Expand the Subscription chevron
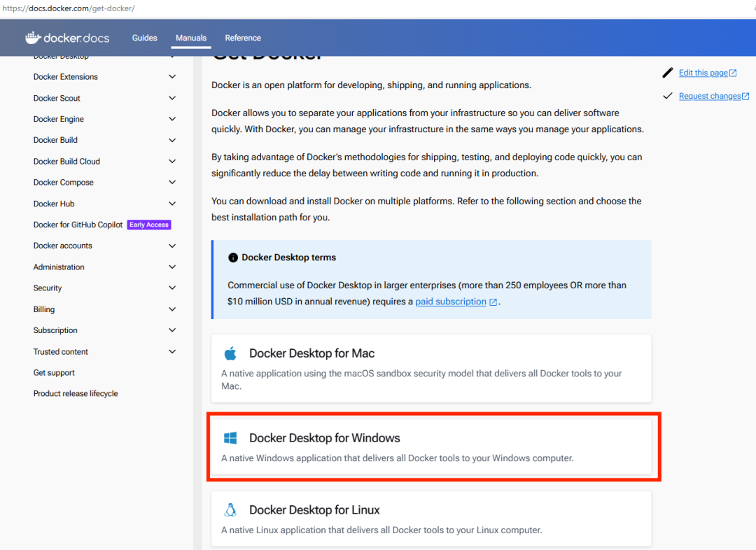This screenshot has width=756, height=550. coord(172,330)
